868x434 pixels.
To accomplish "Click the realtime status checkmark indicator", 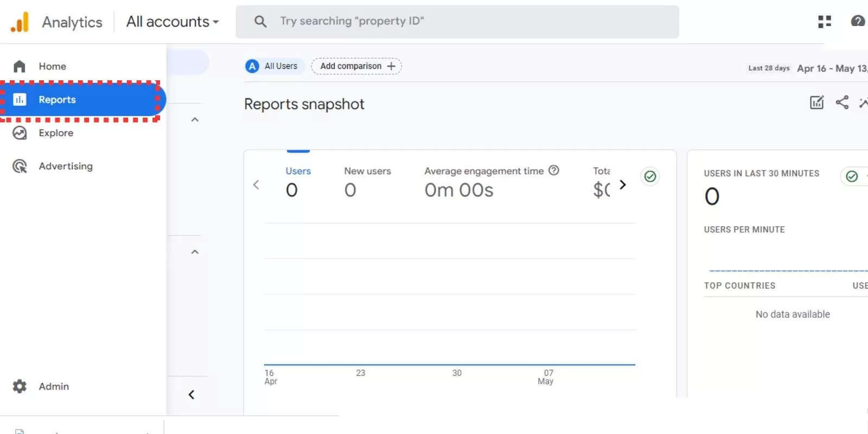I will pos(650,176).
